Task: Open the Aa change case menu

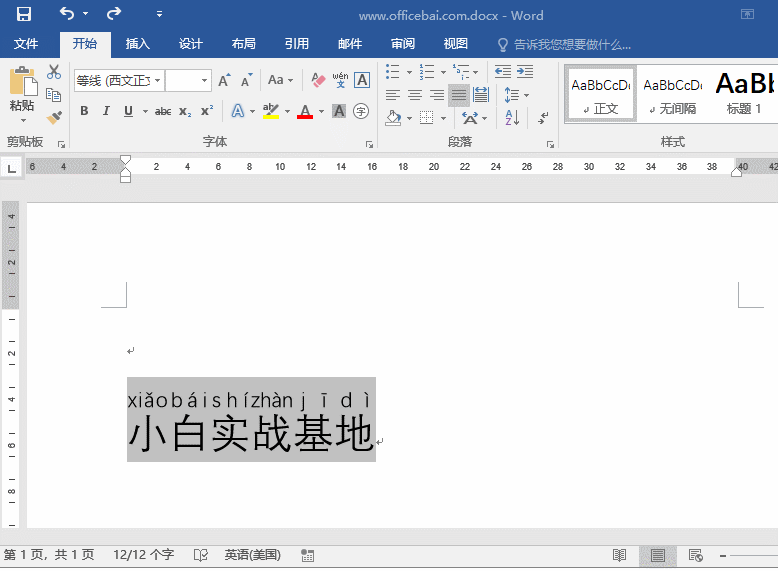Action: coord(280,80)
